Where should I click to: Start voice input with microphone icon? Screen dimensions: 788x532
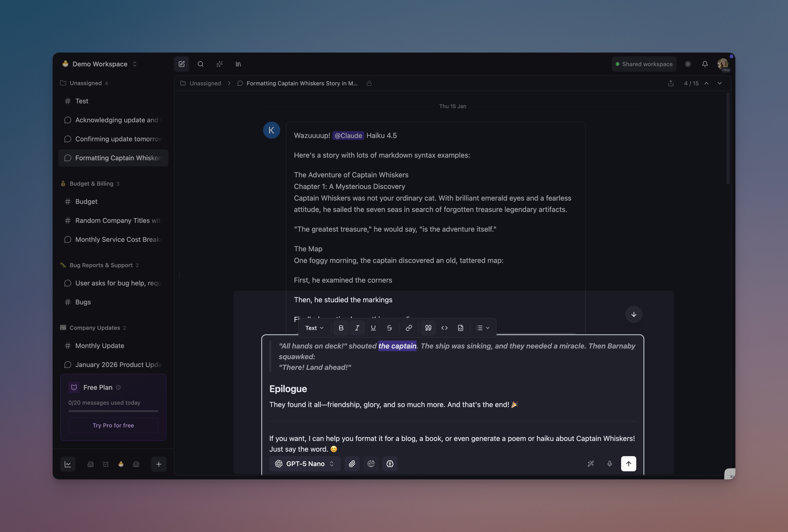tap(610, 463)
